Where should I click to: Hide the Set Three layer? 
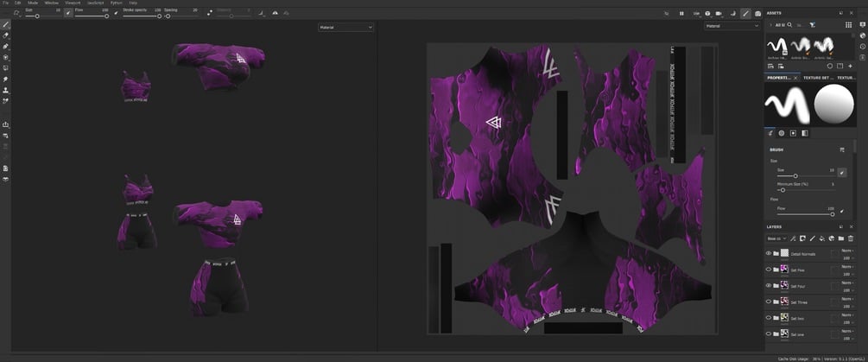pyautogui.click(x=769, y=302)
